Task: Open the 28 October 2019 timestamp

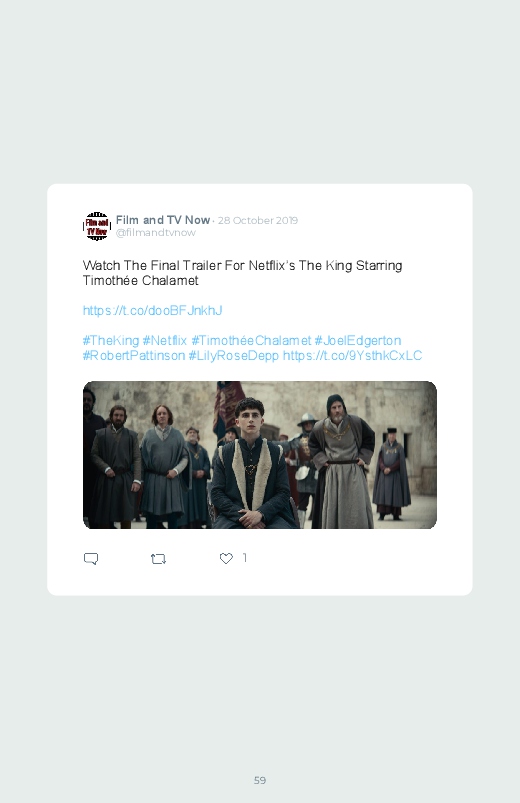Action: [x=258, y=220]
